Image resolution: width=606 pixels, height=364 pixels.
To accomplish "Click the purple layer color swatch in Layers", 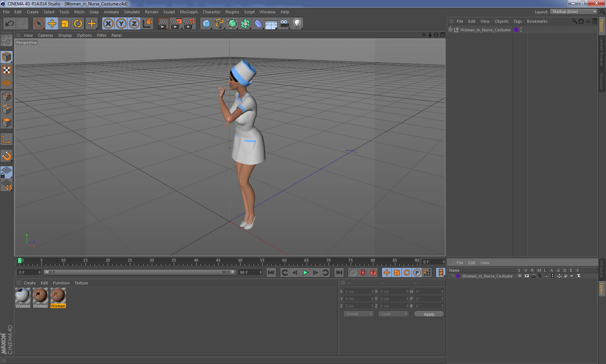I will (458, 276).
